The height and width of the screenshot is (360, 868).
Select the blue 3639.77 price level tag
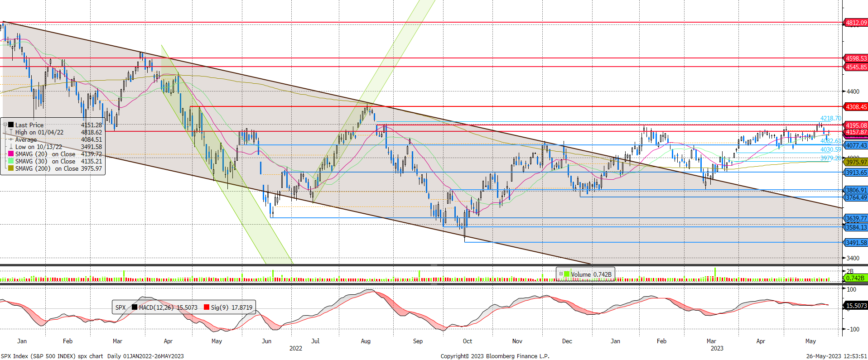click(855, 218)
